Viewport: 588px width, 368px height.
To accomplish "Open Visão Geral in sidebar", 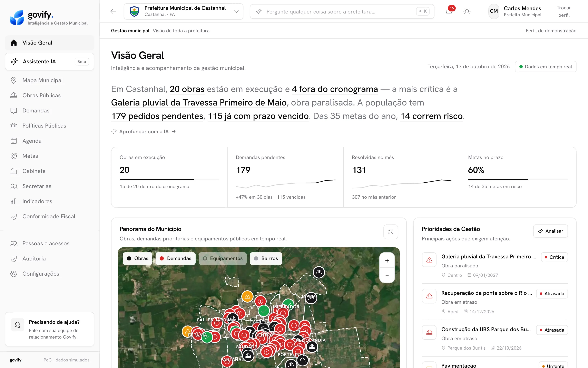I will 50,43.
